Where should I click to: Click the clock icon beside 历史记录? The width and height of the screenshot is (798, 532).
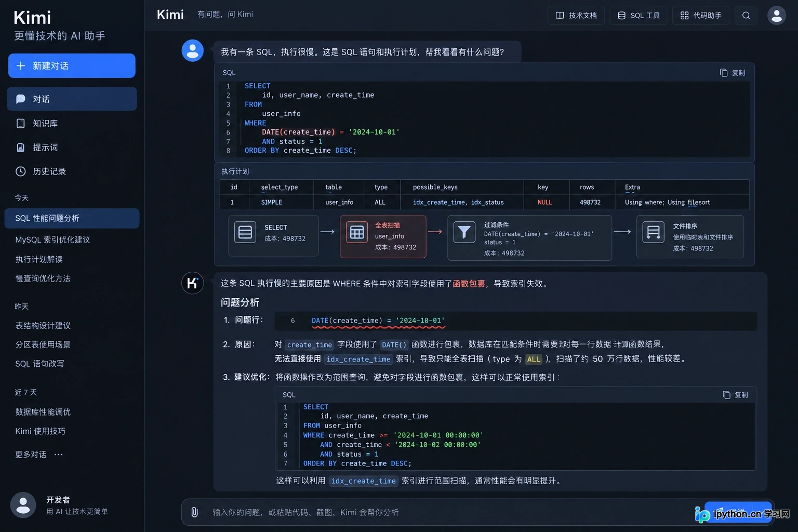tap(21, 171)
